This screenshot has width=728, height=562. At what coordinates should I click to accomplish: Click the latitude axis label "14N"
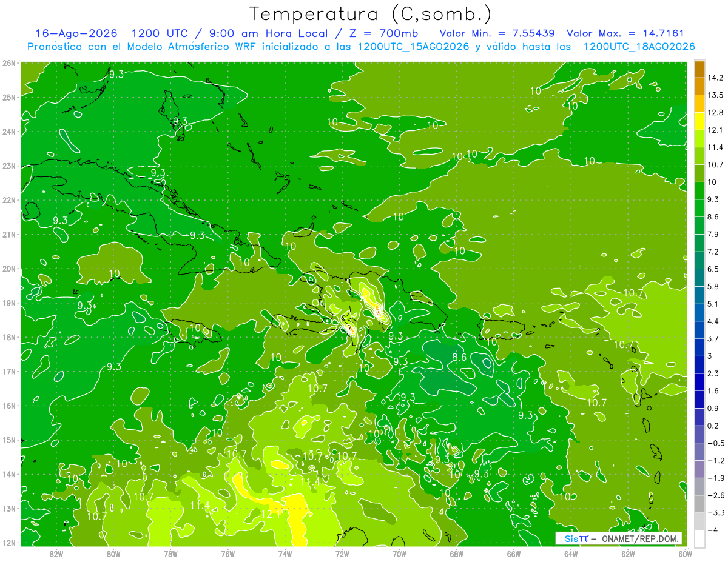pyautogui.click(x=9, y=474)
